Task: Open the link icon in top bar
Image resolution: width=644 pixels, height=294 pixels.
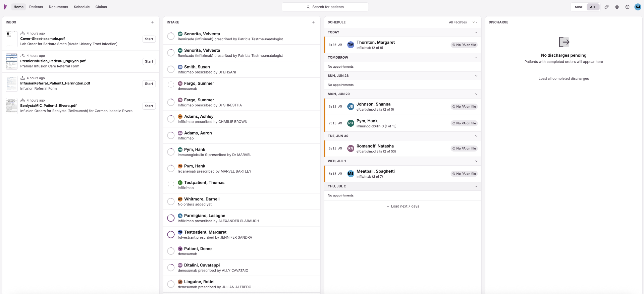Action: [606, 7]
